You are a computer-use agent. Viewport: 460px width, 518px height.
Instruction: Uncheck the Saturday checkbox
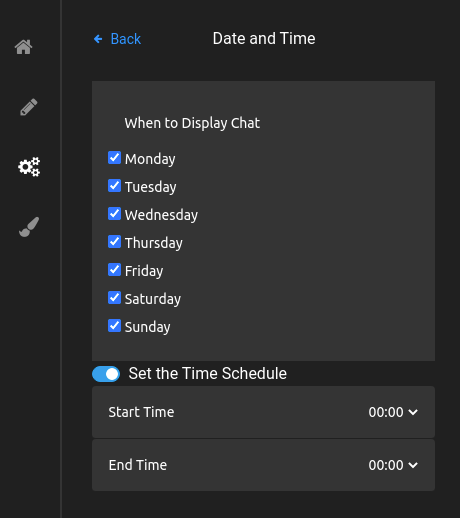click(x=114, y=298)
